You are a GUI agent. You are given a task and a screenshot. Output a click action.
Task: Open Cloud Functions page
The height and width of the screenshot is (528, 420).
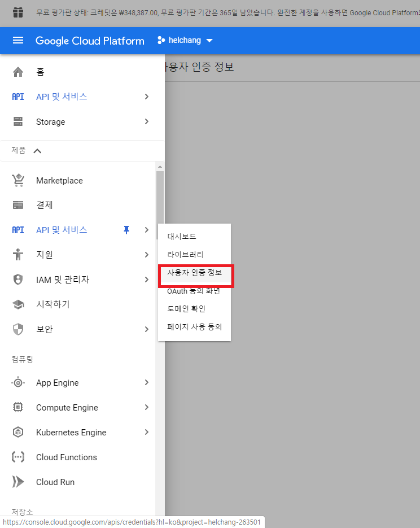click(x=67, y=457)
